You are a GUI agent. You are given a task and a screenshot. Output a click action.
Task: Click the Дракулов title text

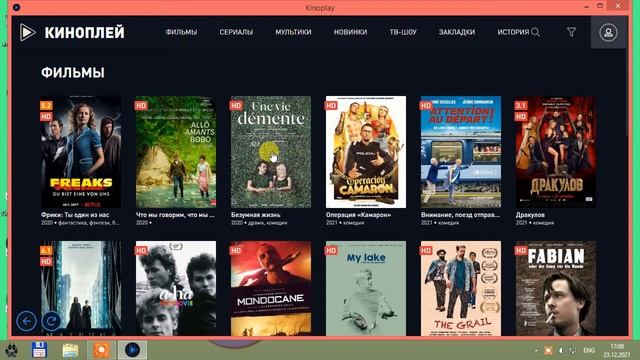click(530, 215)
